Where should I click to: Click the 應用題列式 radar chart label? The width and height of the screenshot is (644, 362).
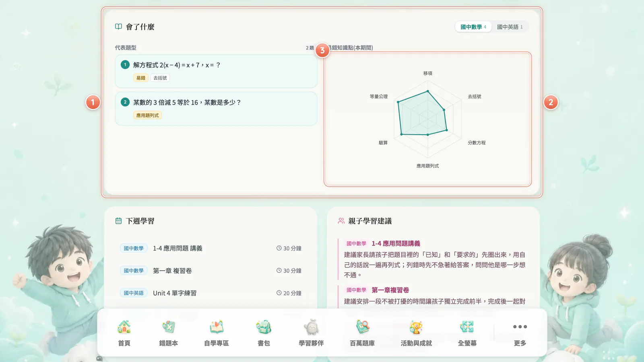[427, 166]
